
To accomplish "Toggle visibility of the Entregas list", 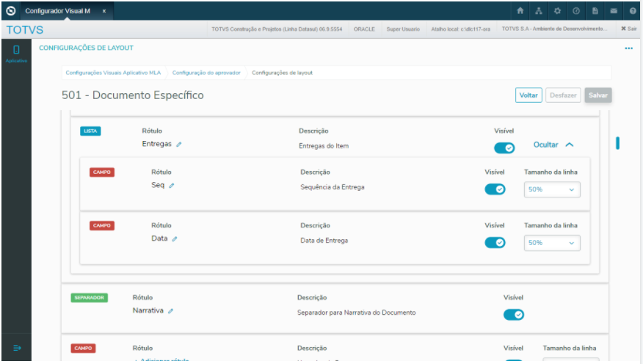I will pyautogui.click(x=504, y=148).
